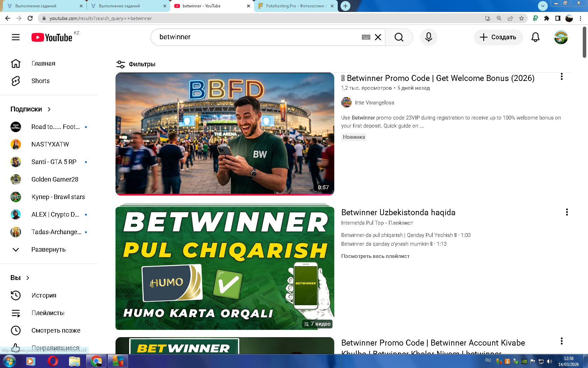This screenshot has width=588, height=368.
Task: Open the Betwinner Pul Chiqarish playlist thumbnail
Action: click(225, 268)
